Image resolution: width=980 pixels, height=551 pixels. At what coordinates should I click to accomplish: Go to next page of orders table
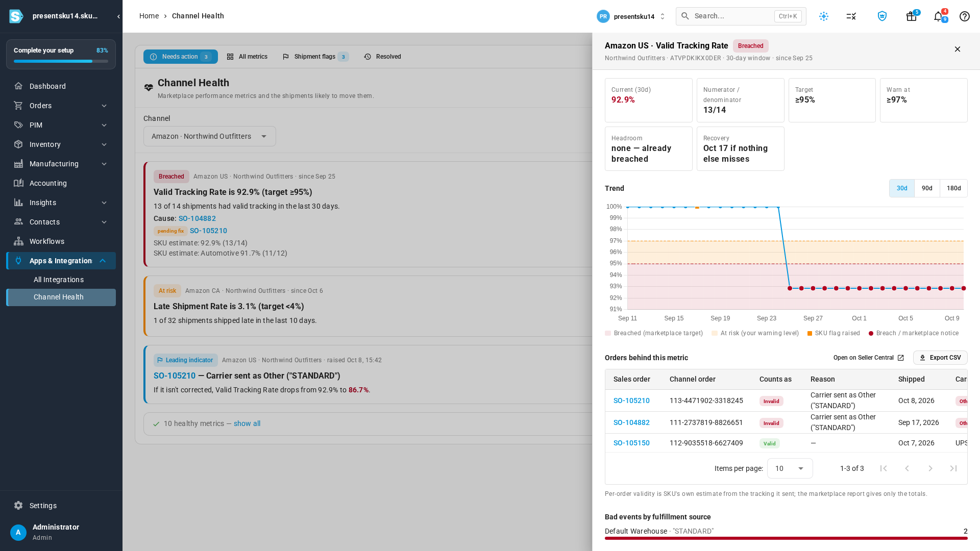coord(930,468)
